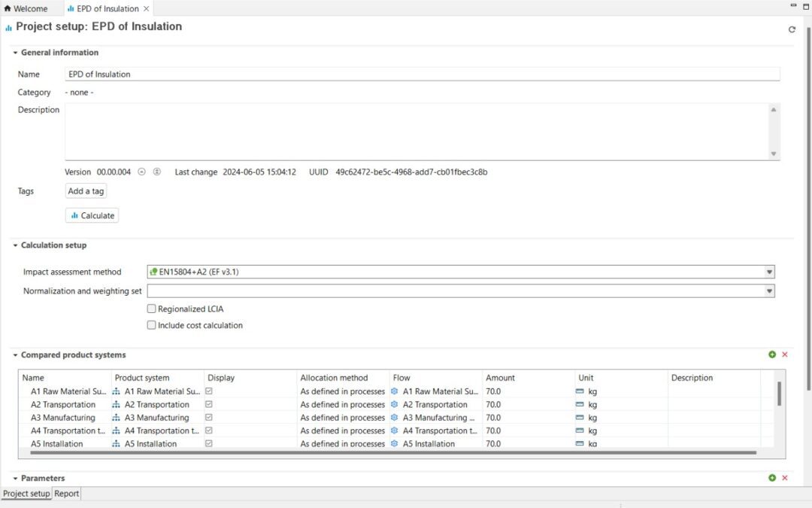This screenshot has width=812, height=508.
Task: Remove product system with red X icon
Action: tap(785, 354)
